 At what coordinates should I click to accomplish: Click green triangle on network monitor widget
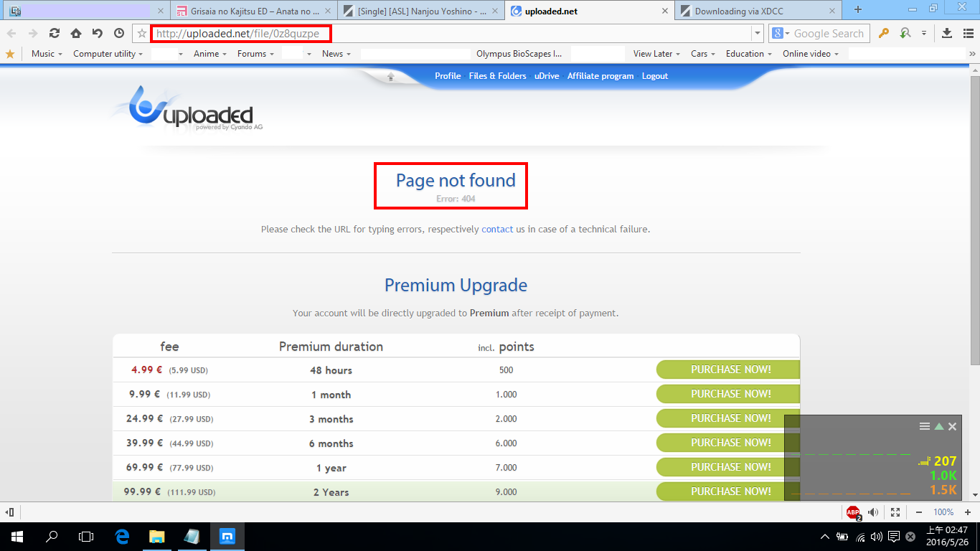click(x=939, y=426)
